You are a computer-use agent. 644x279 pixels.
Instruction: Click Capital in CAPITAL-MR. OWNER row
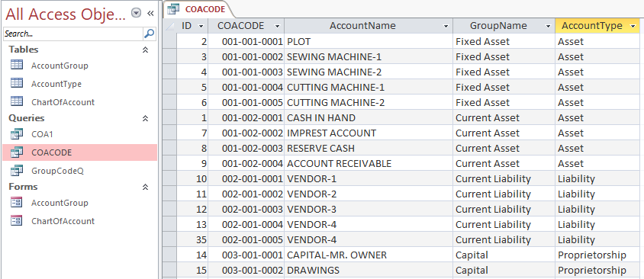click(504, 255)
